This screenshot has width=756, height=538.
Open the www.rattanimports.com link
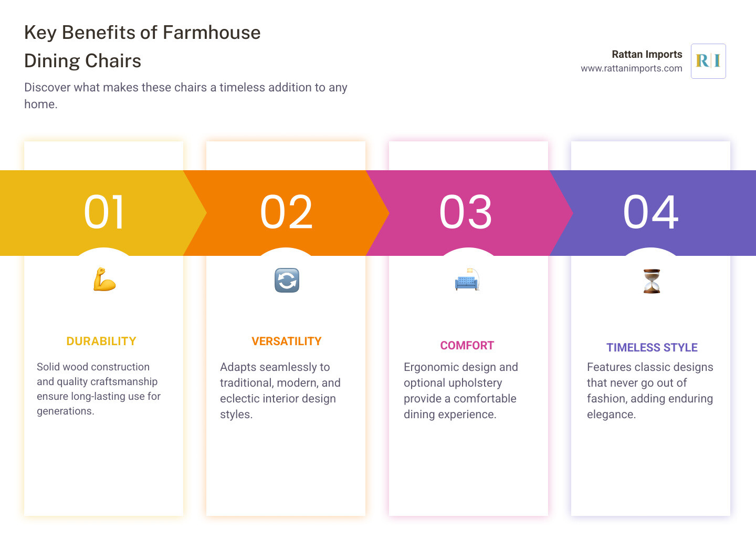[x=631, y=68]
